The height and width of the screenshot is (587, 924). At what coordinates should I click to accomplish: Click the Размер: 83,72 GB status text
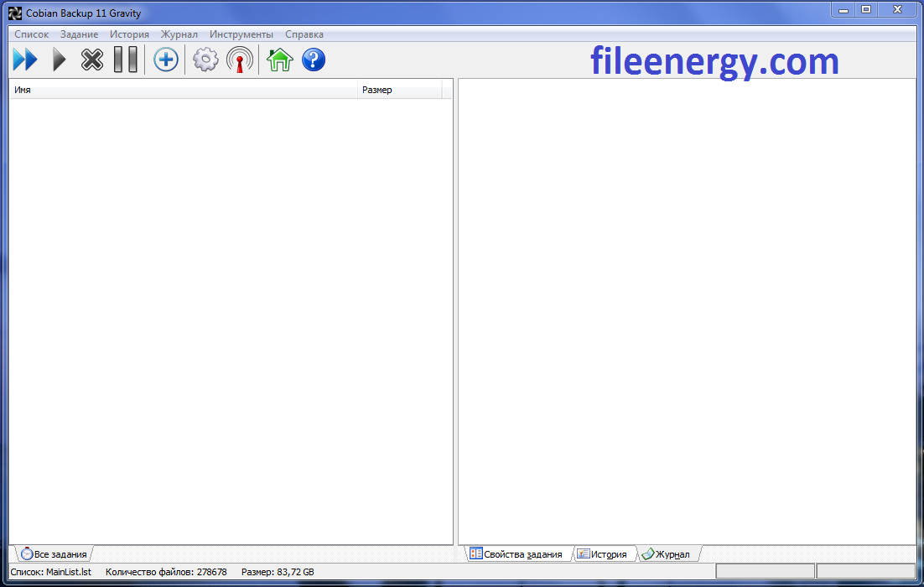(278, 572)
